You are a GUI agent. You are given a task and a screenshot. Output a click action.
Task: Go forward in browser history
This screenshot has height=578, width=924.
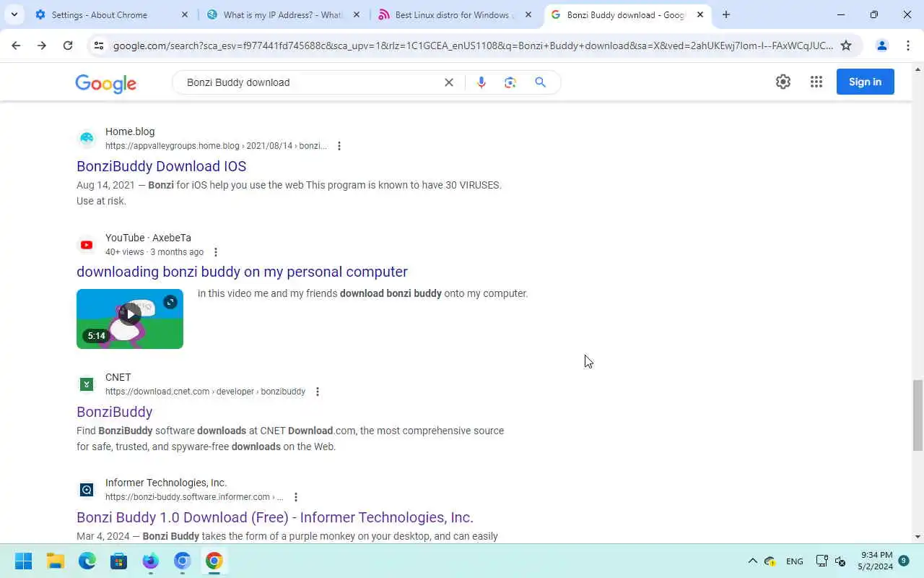tap(42, 46)
